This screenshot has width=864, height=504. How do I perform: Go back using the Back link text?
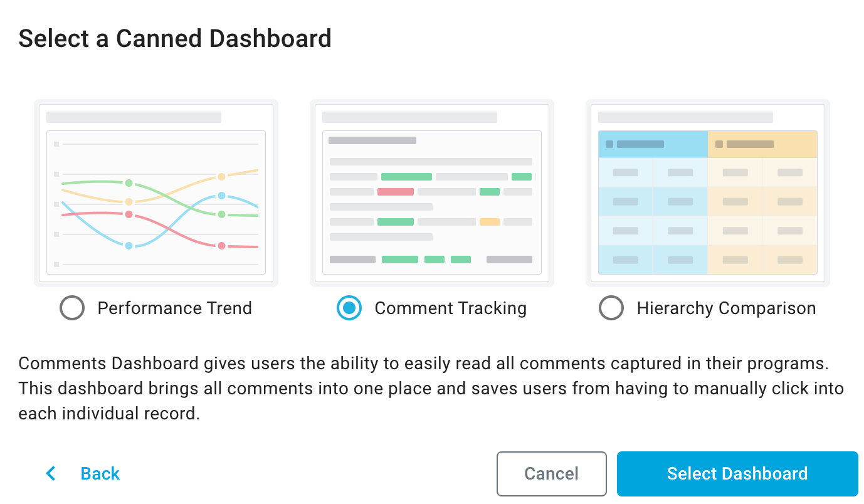[x=100, y=473]
